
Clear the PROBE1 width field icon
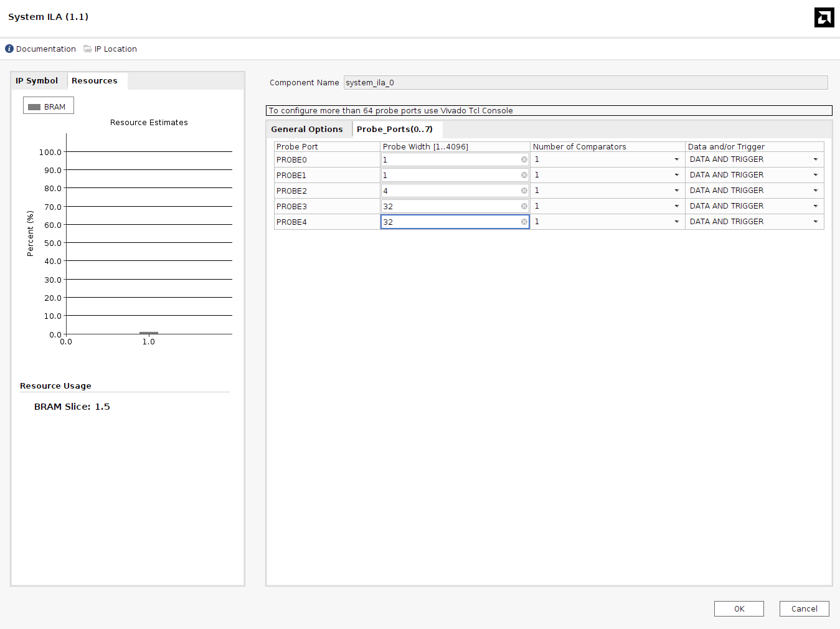coord(524,175)
